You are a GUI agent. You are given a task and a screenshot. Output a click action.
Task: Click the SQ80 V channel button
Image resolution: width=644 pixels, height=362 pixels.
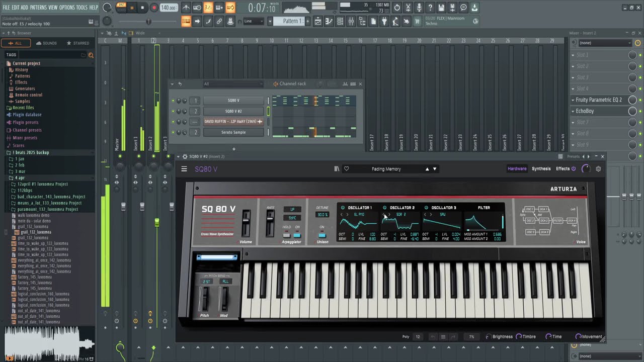pyautogui.click(x=233, y=101)
